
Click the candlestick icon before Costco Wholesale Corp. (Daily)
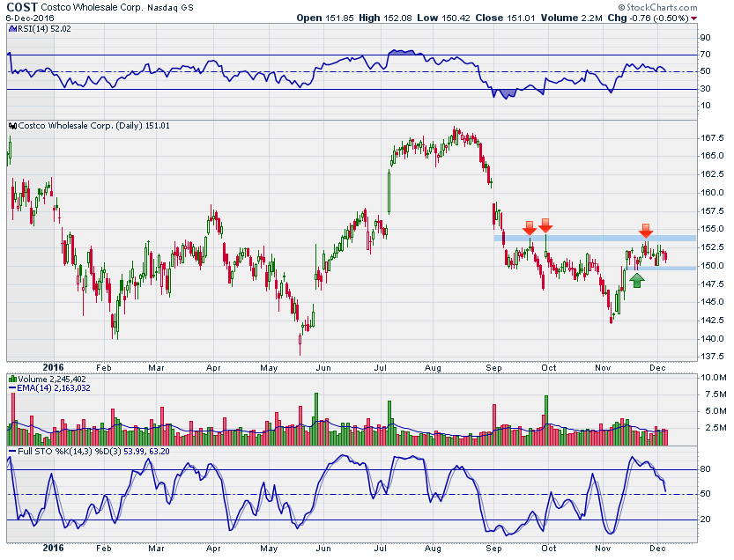pos(12,126)
